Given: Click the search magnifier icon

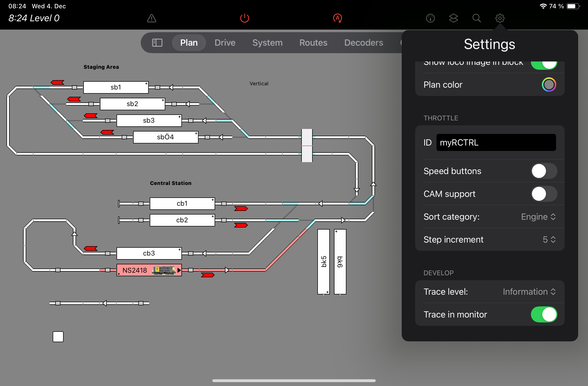Looking at the screenshot, I should point(476,18).
